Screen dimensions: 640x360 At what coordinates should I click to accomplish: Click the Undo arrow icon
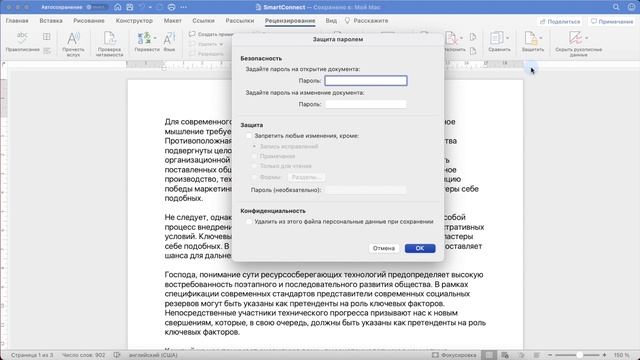[142, 7]
